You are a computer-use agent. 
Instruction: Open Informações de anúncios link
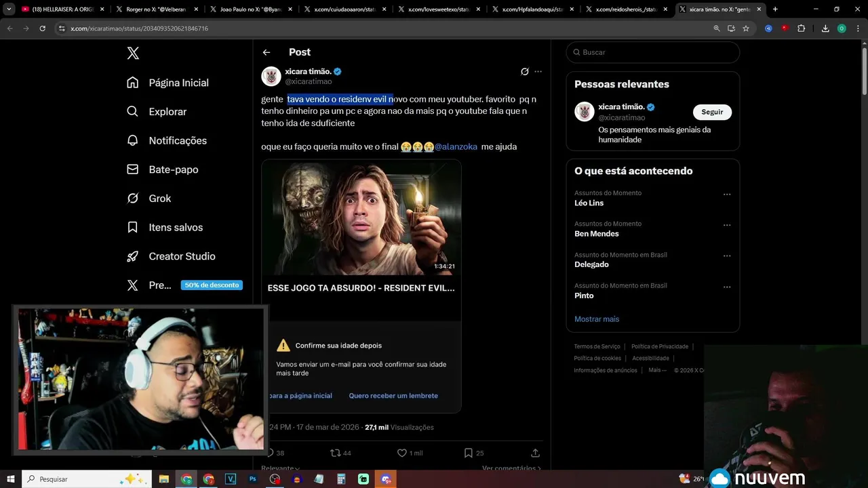[606, 370]
